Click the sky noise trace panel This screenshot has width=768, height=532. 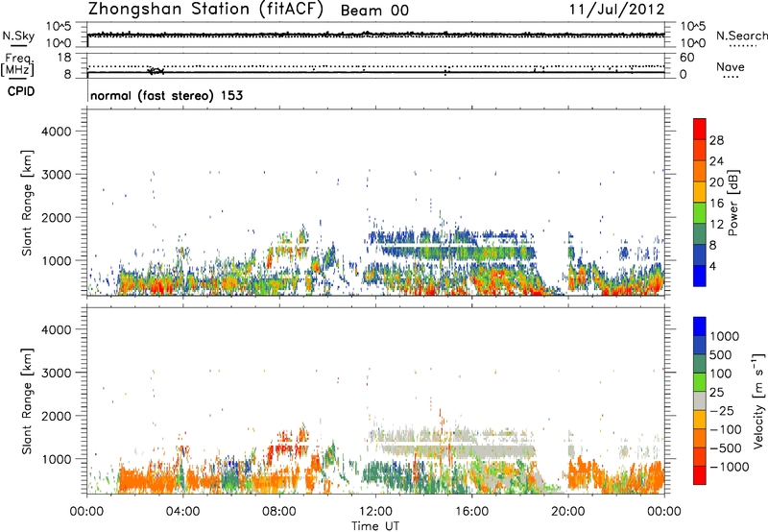(x=375, y=35)
